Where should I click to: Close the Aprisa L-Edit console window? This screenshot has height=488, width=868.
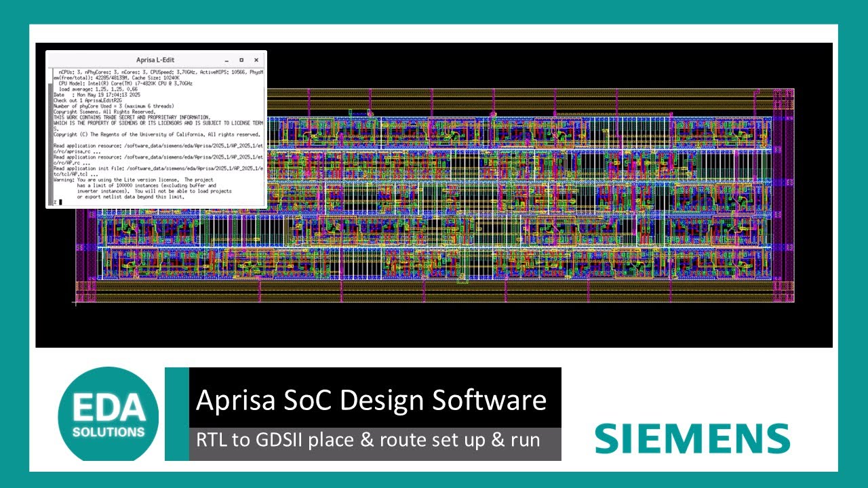[256, 60]
